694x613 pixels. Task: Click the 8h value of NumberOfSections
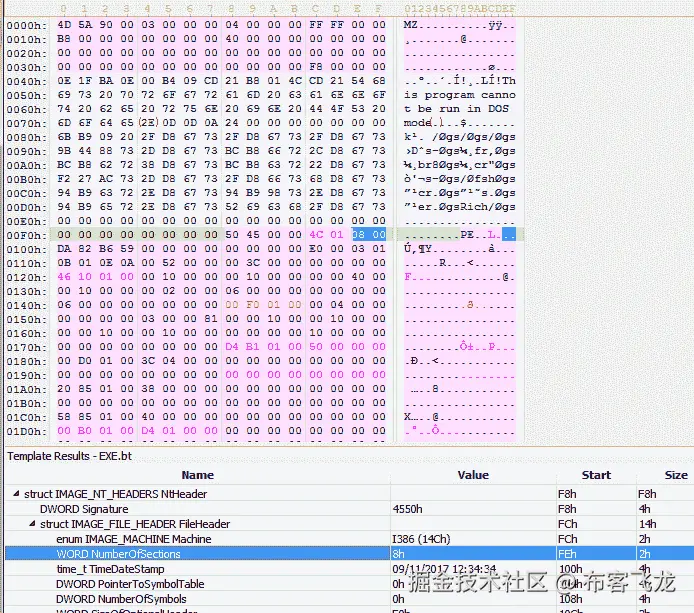398,554
